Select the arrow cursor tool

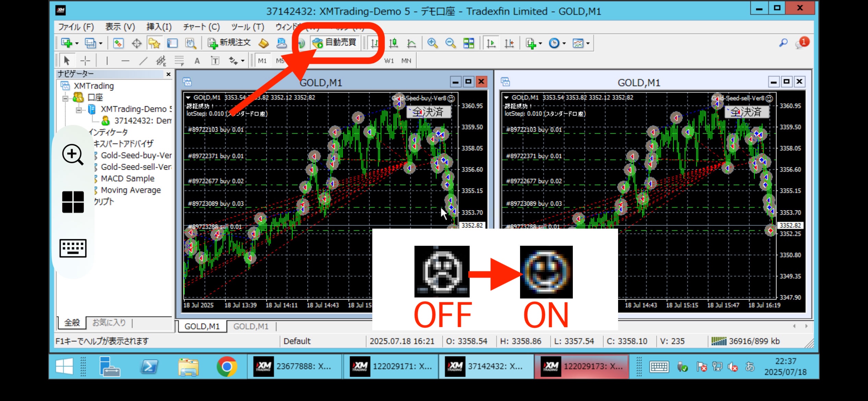[67, 61]
